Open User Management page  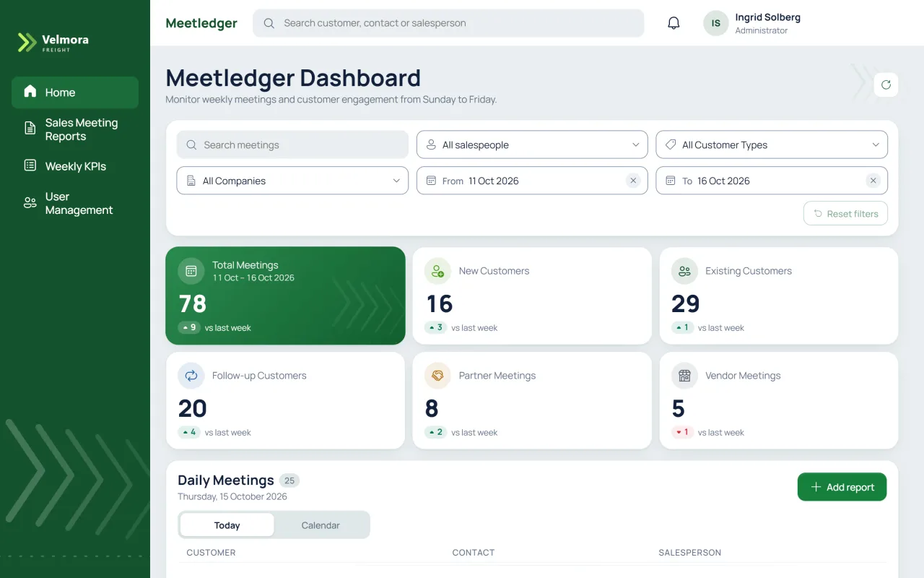pos(75,203)
